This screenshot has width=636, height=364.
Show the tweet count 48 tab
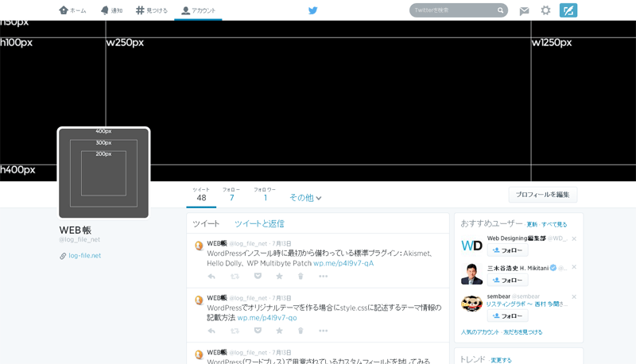[x=201, y=195]
